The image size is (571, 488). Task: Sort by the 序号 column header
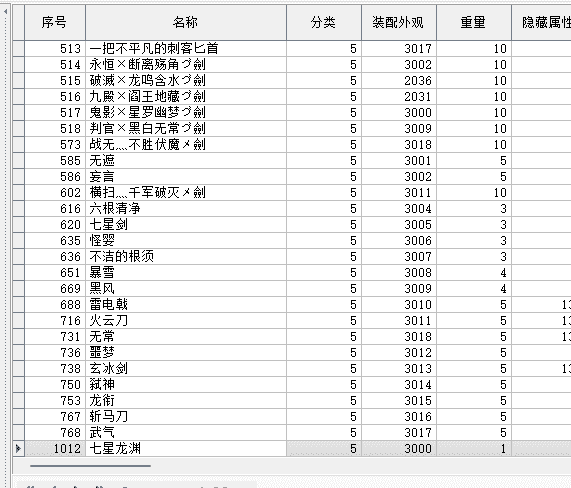(x=55, y=23)
